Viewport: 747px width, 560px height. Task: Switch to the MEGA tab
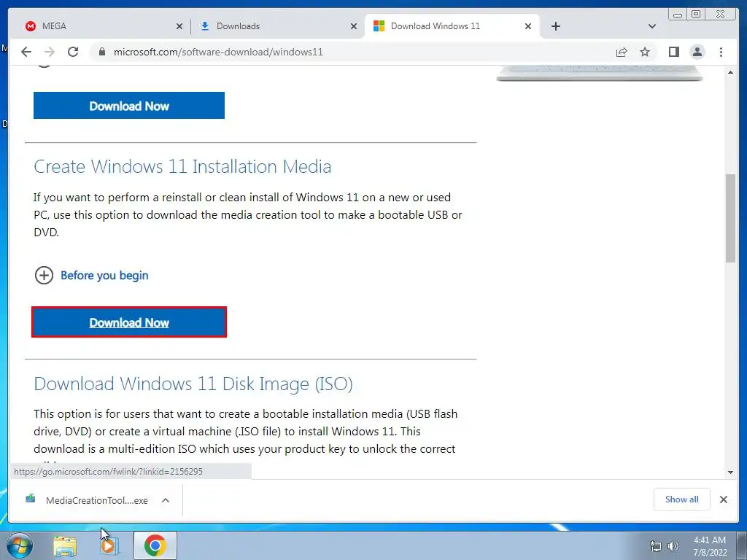pos(100,26)
